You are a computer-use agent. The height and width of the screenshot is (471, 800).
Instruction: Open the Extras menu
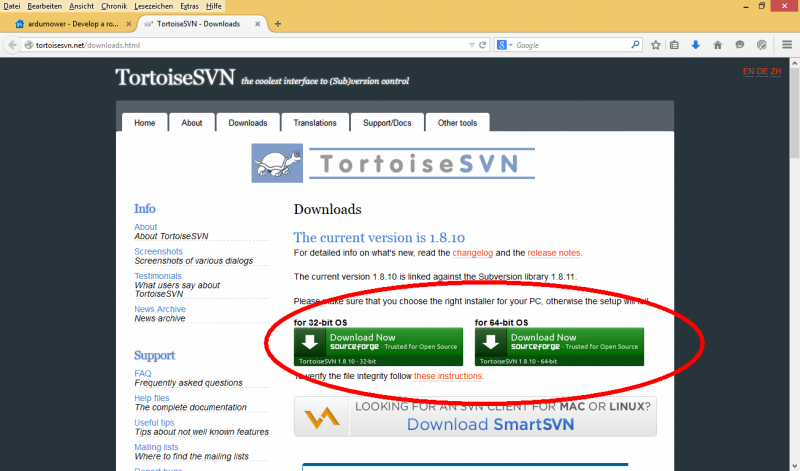point(189,6)
